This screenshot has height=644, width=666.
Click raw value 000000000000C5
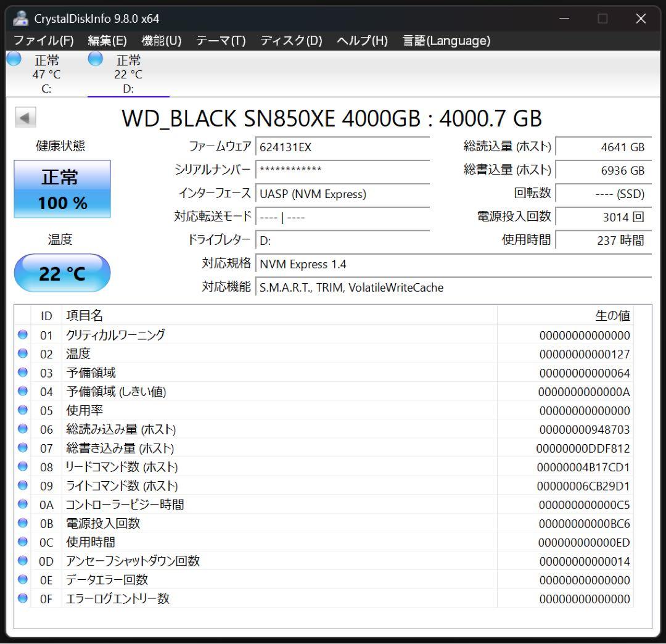(585, 505)
